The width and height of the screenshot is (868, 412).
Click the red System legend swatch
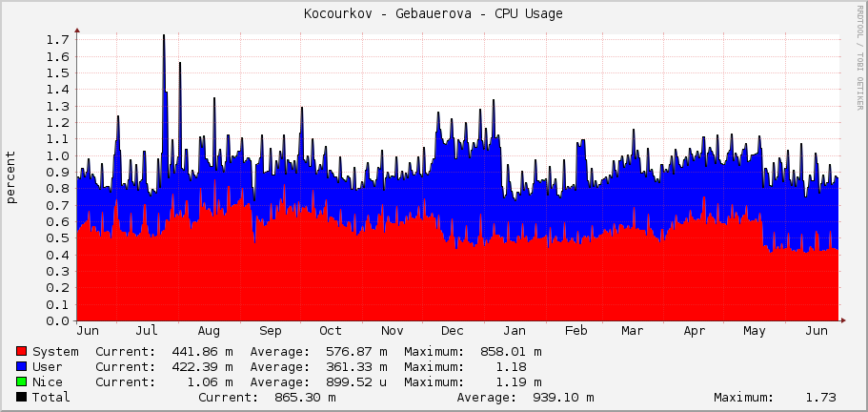point(22,352)
